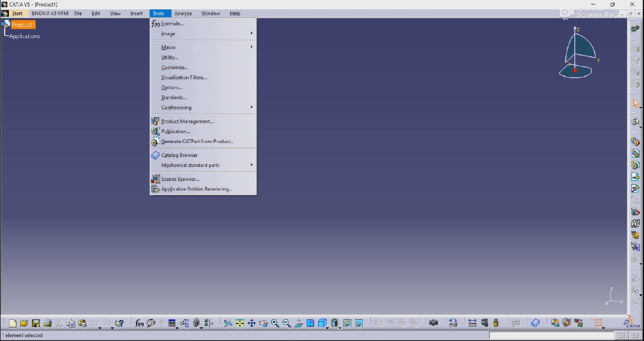Click the Copy icon in bottom toolbar
Image resolution: width=644 pixels, height=341 pixels.
pos(71,323)
